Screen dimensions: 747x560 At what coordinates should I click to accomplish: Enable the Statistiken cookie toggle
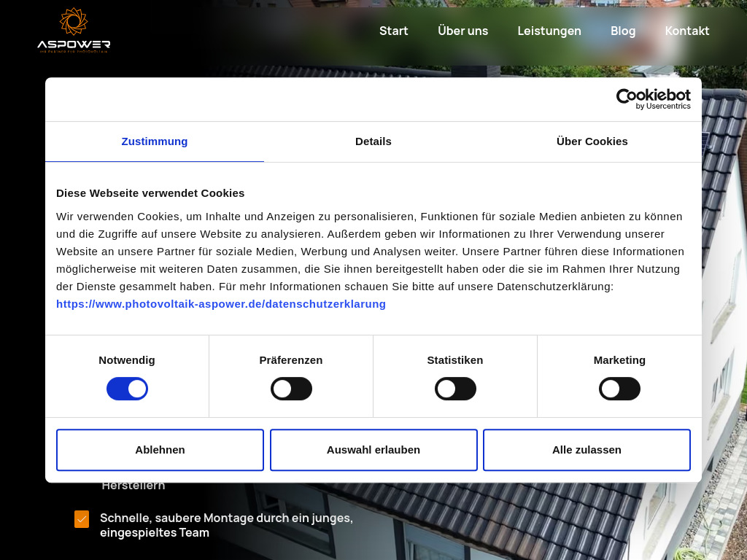pos(455,389)
